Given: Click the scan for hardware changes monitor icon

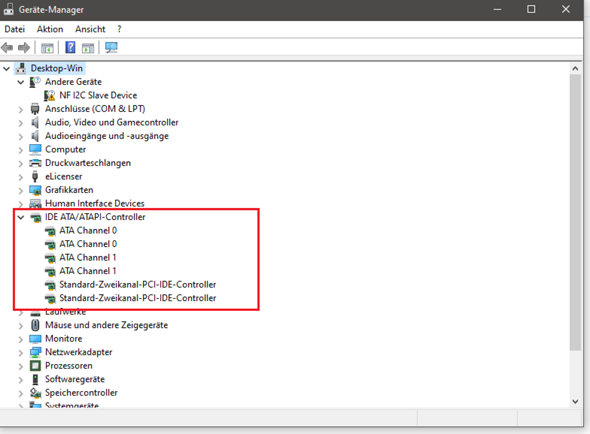Looking at the screenshot, I should (x=111, y=48).
